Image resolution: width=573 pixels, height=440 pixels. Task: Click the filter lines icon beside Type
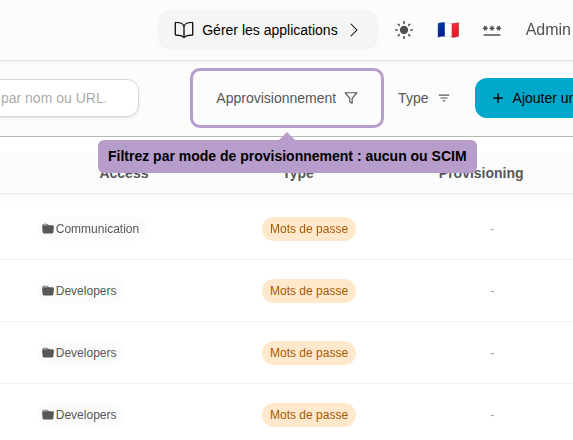click(x=444, y=98)
